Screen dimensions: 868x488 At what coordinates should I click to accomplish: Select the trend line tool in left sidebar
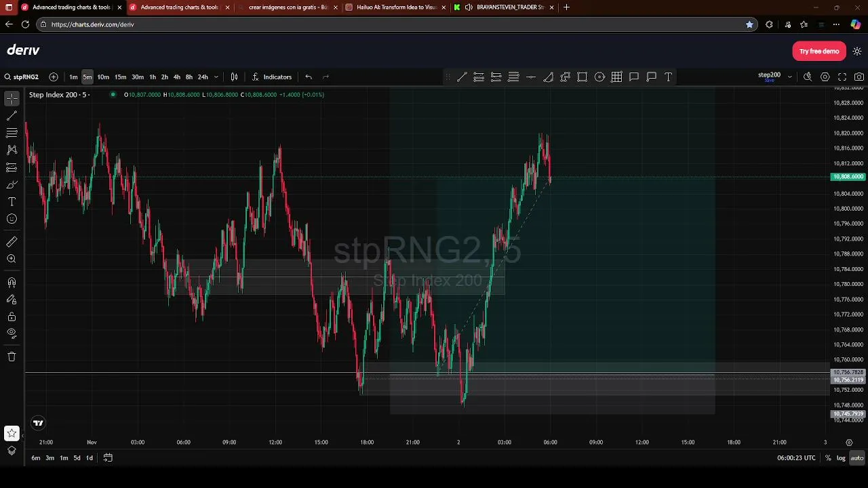(x=12, y=116)
